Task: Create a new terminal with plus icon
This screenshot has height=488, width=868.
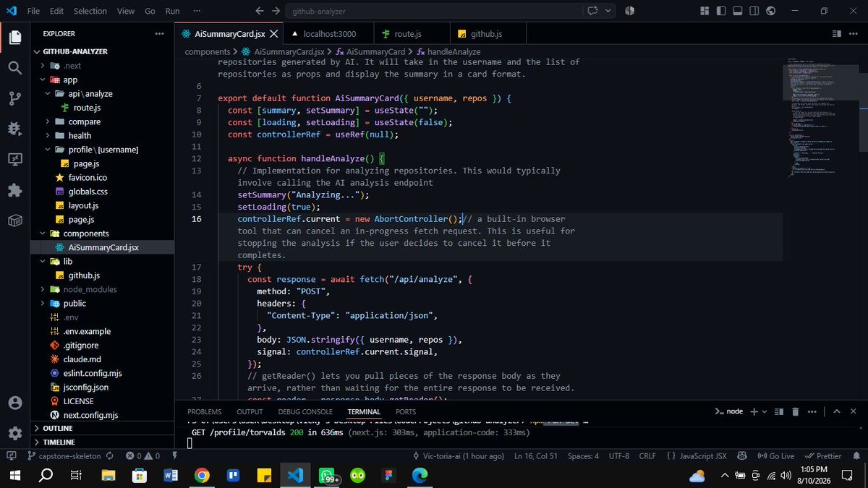Action: click(754, 411)
